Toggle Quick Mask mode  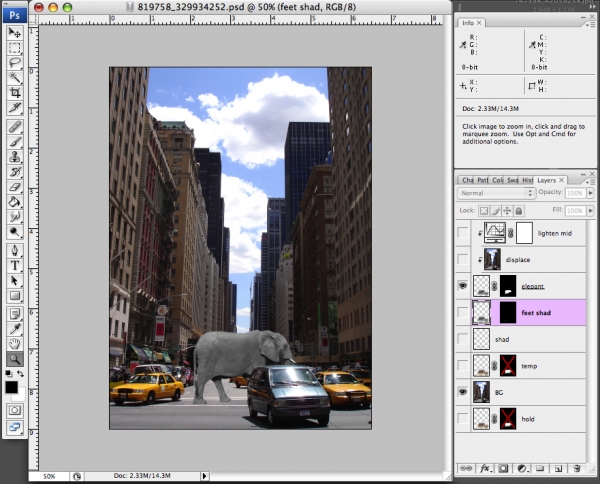[15, 410]
